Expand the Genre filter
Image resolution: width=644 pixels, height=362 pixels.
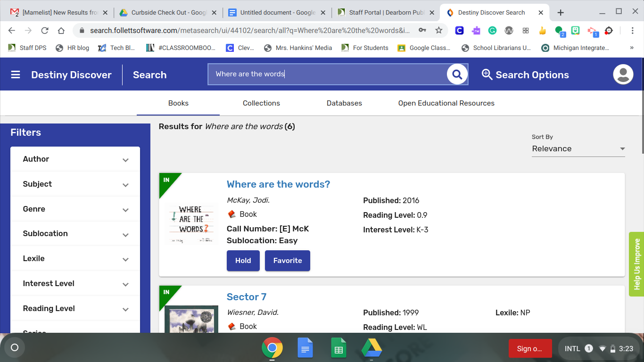(x=75, y=209)
